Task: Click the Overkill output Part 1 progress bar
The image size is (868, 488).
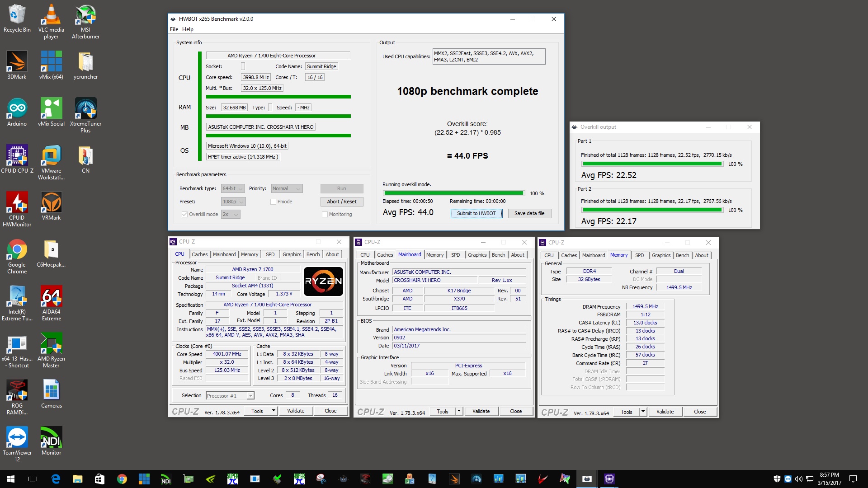Action: [652, 164]
